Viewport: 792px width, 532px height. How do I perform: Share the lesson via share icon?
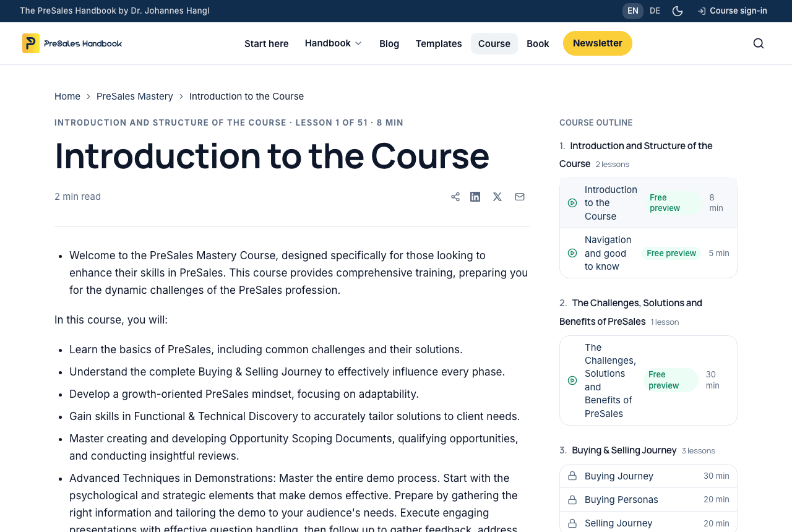coord(455,197)
